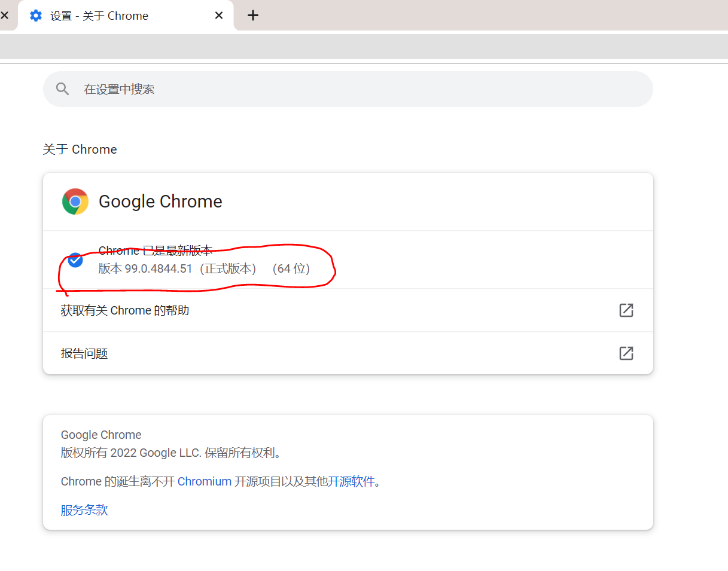Open external link icon for 报告问题
This screenshot has width=728, height=571.
[626, 353]
